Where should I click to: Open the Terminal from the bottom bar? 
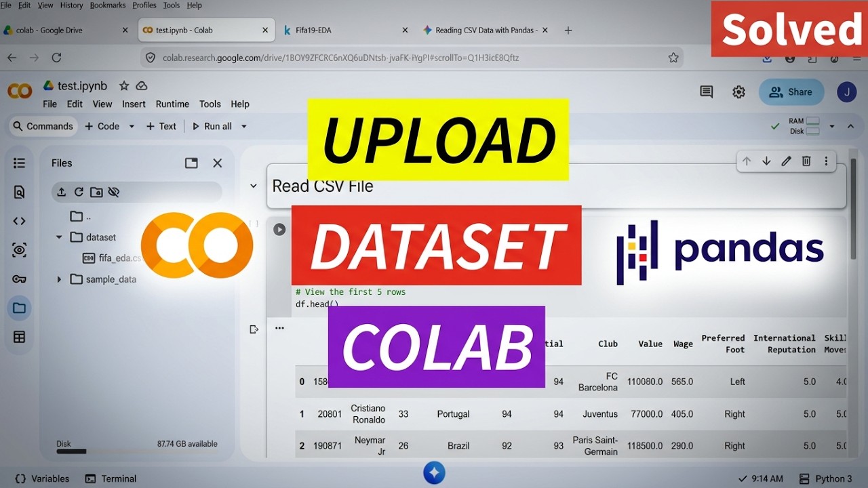click(x=111, y=479)
